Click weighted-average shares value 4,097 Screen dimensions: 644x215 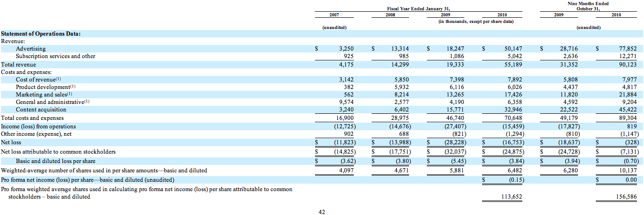point(346,171)
